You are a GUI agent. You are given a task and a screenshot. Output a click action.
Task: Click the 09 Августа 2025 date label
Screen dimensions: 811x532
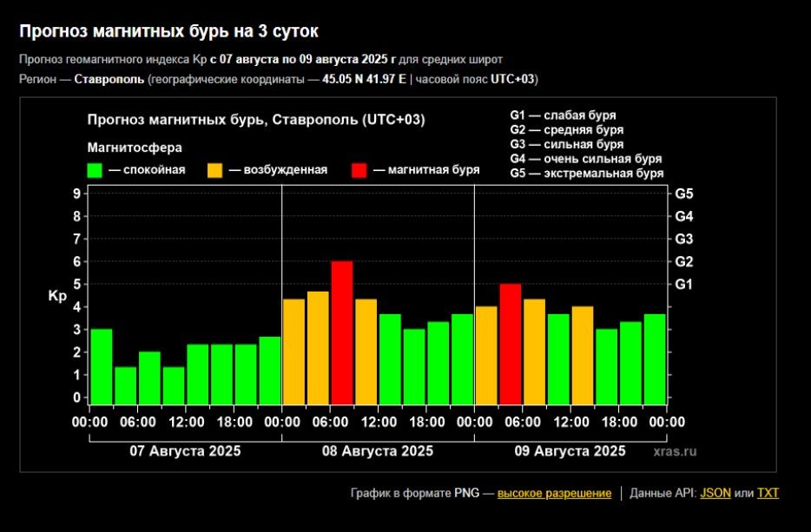pyautogui.click(x=570, y=451)
